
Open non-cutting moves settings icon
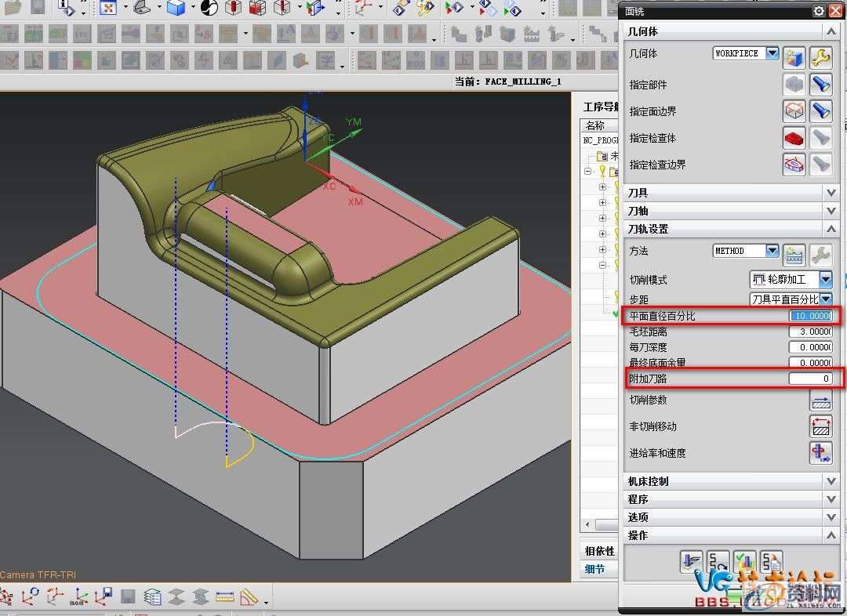pyautogui.click(x=820, y=426)
